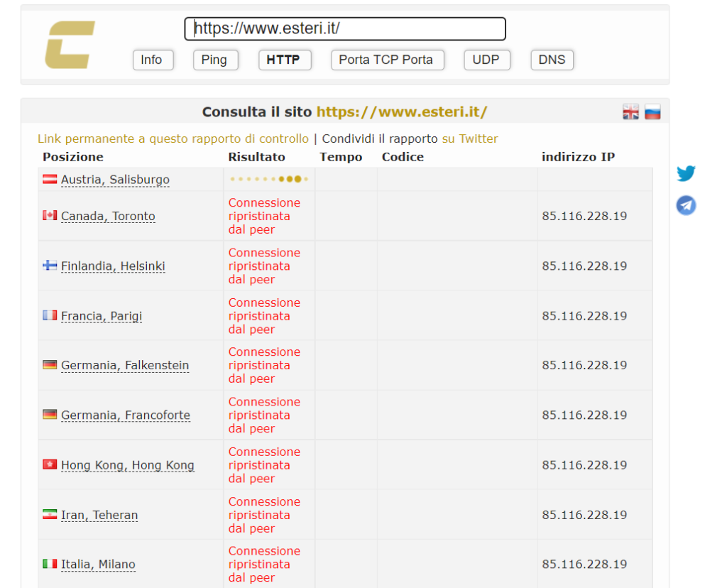The width and height of the screenshot is (727, 588).
Task: Choose the UDP check
Action: coord(486,60)
